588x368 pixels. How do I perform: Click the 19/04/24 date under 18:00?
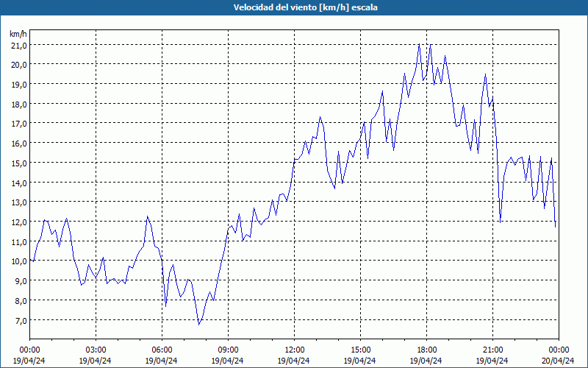[426, 361]
